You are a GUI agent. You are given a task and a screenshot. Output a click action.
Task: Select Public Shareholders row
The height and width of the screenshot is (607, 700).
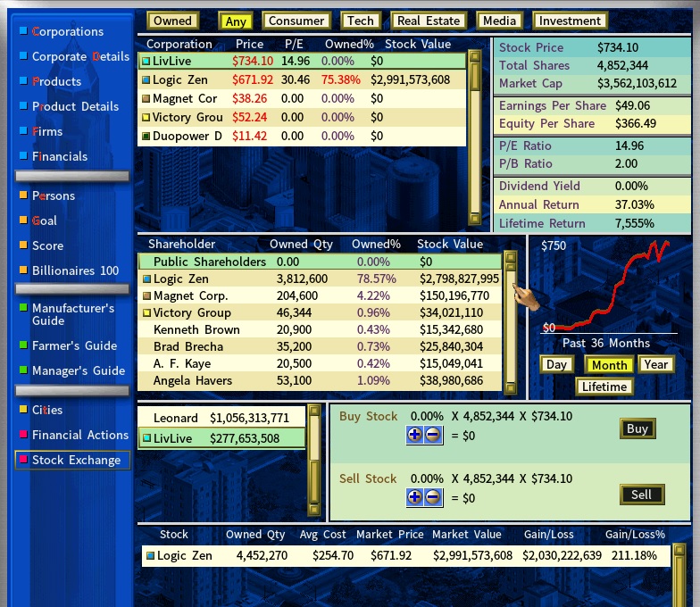pyautogui.click(x=320, y=262)
